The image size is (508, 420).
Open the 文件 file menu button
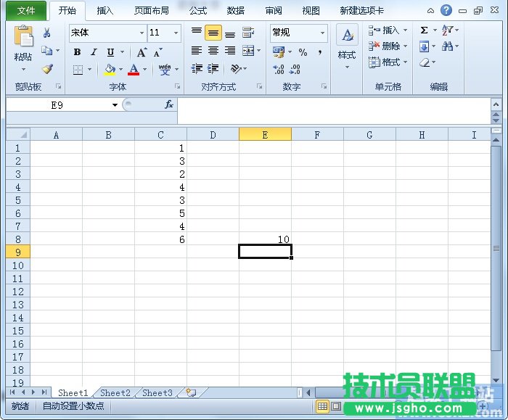click(26, 11)
